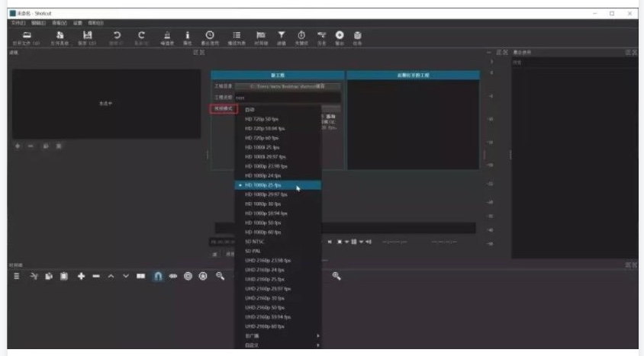Select HD 1080p 30 fps mode
644x356 pixels.
(x=263, y=204)
